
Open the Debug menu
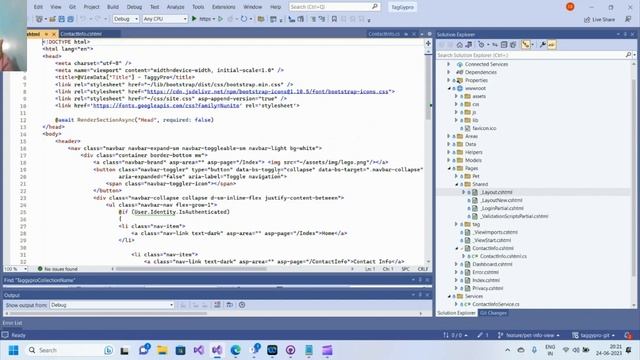pyautogui.click(x=134, y=7)
